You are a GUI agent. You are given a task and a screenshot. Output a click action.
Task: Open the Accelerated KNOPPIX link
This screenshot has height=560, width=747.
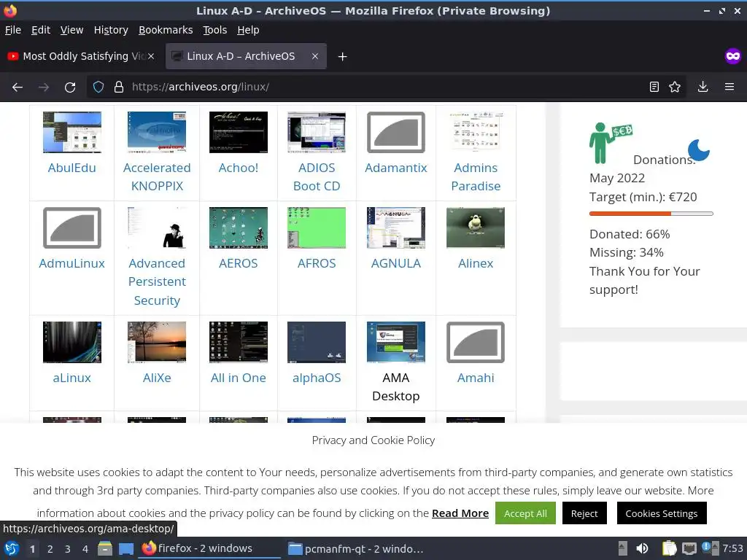pos(157,176)
